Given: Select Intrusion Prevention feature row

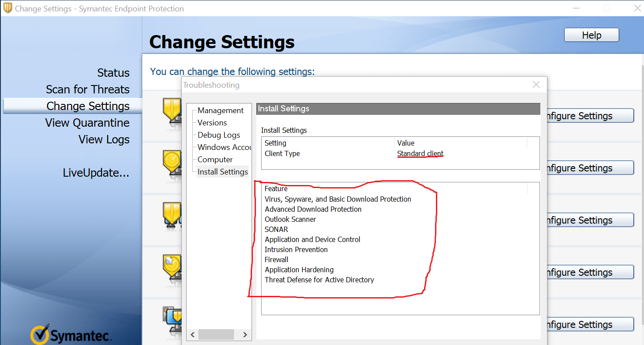Looking at the screenshot, I should tap(296, 249).
